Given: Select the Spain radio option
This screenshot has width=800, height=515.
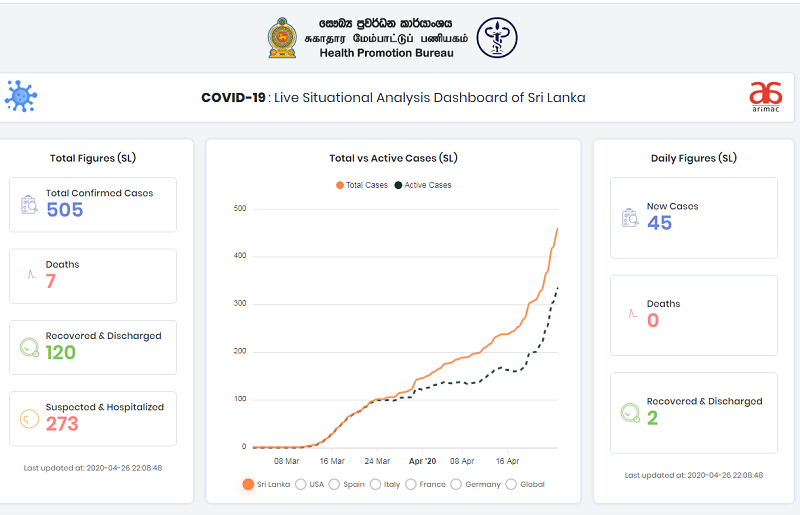Looking at the screenshot, I should [334, 484].
